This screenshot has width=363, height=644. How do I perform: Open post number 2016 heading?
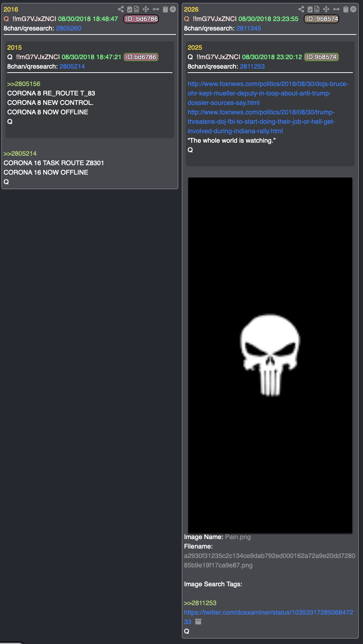(x=11, y=9)
